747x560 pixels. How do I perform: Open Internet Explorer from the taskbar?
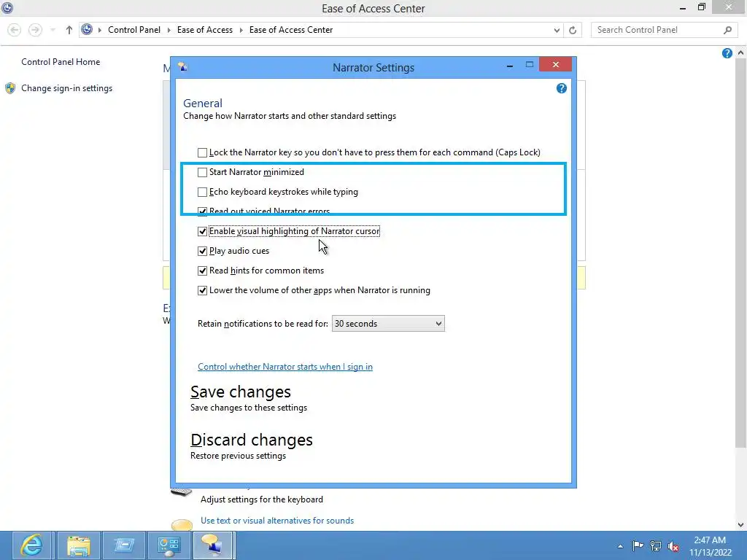point(31,545)
